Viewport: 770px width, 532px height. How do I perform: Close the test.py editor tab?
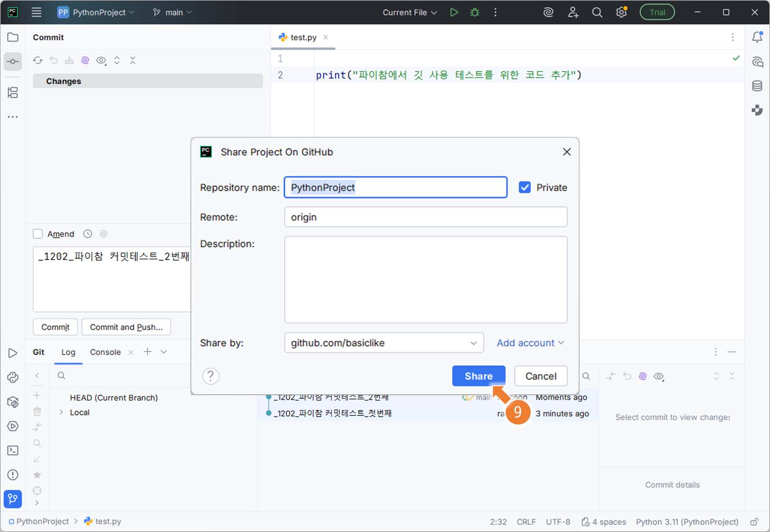click(x=326, y=37)
